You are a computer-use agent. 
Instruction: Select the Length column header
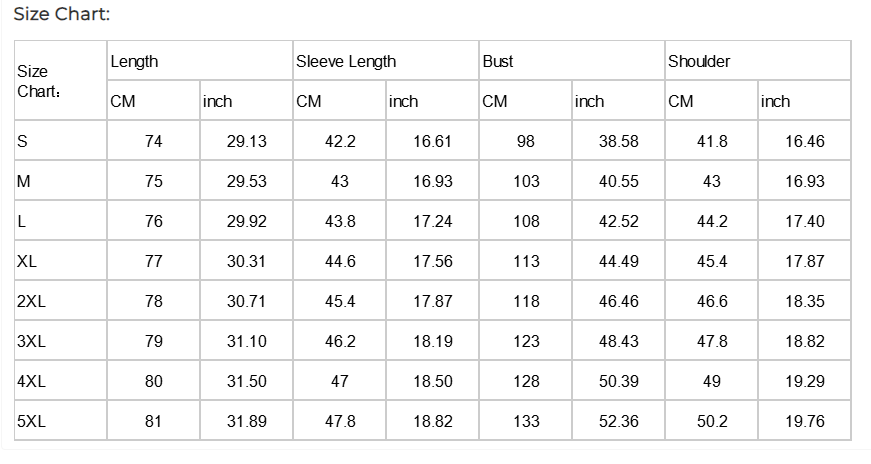pyautogui.click(x=134, y=61)
